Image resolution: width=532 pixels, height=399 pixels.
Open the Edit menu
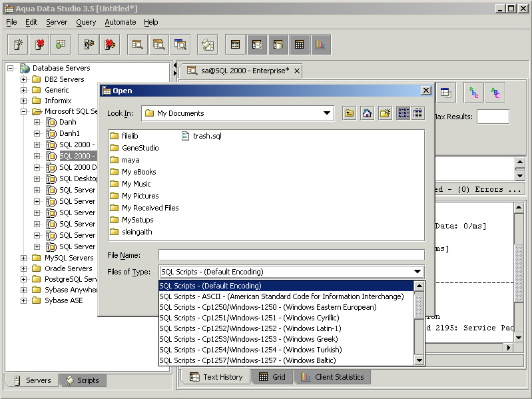point(31,22)
